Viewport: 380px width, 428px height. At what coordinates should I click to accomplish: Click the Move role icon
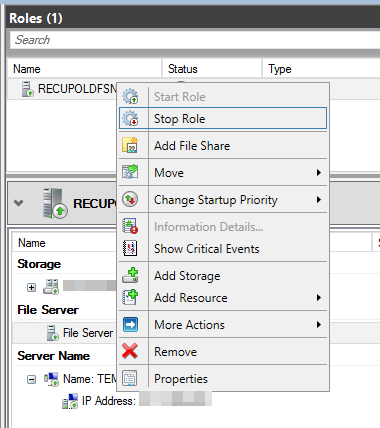(x=130, y=172)
